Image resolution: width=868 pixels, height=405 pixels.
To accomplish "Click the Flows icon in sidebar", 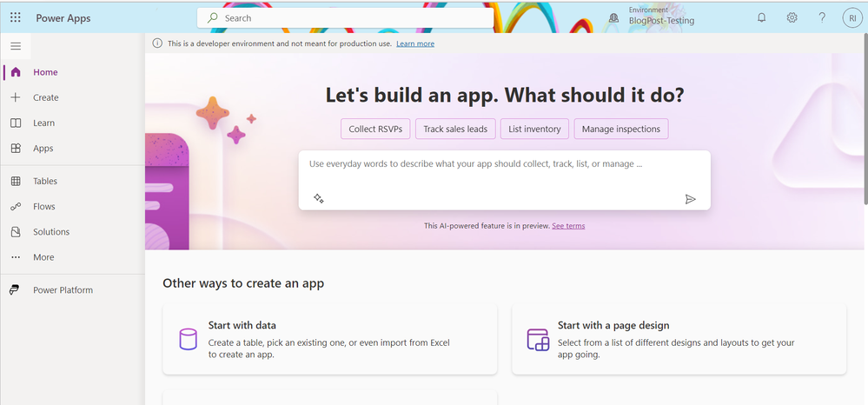I will [16, 207].
